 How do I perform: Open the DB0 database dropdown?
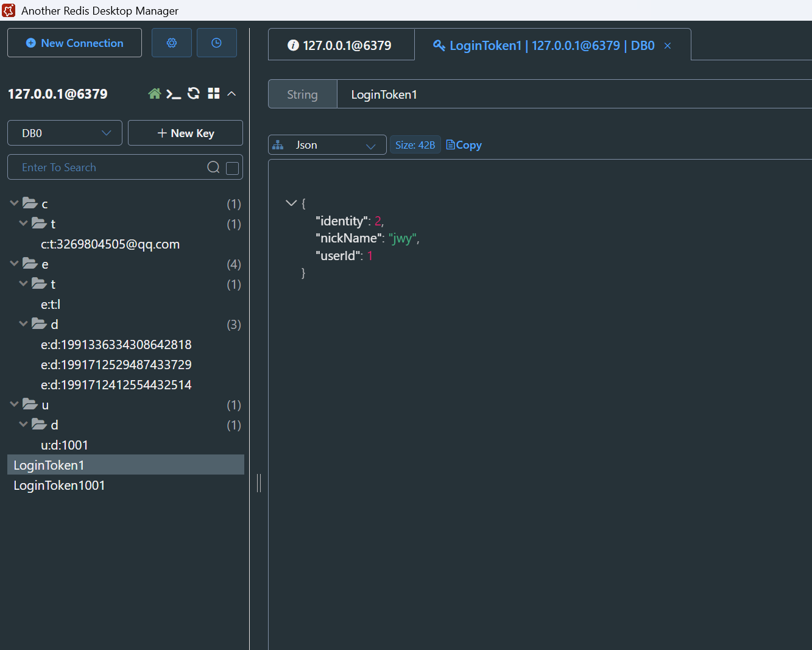pos(65,133)
